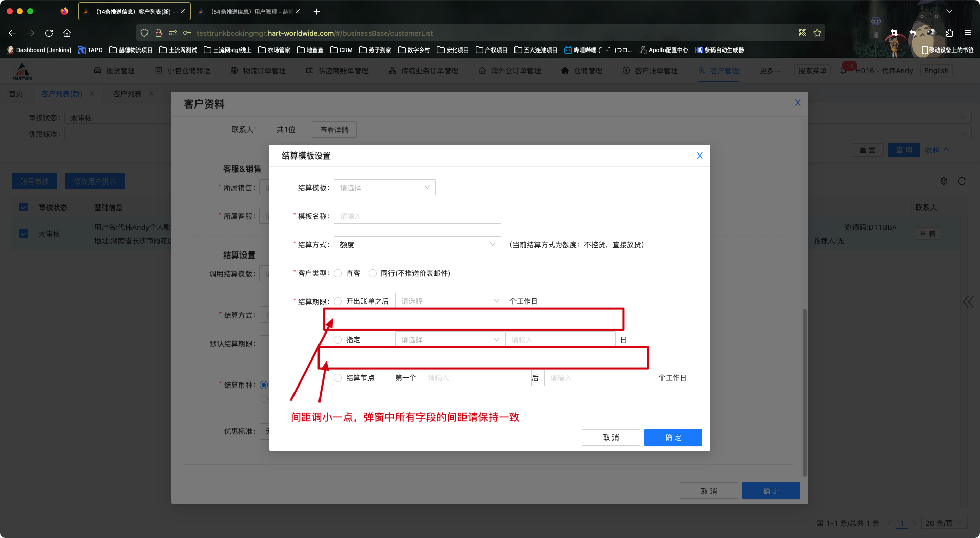Select the 直客 customer type radio
Viewport: 980px width, 538px height.
pyautogui.click(x=338, y=274)
